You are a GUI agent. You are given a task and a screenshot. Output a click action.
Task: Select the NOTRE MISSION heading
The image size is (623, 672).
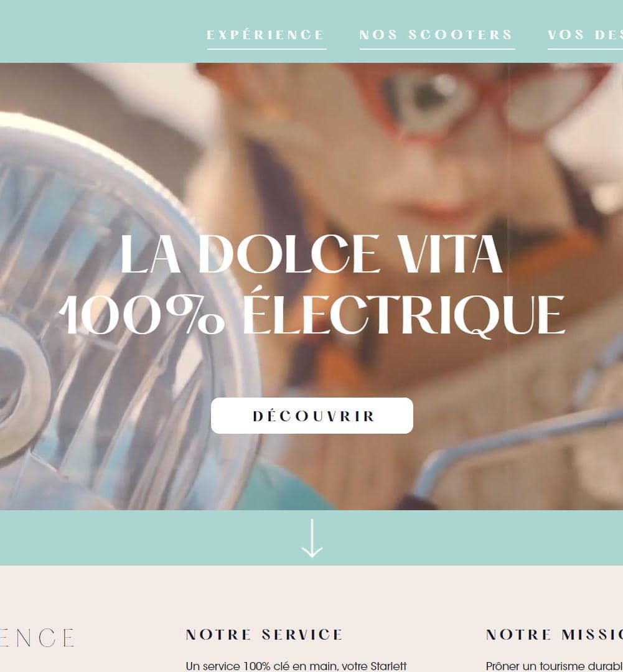click(555, 634)
